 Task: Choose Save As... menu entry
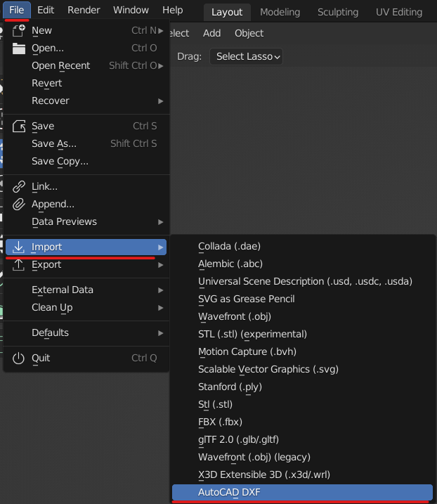tap(86, 143)
